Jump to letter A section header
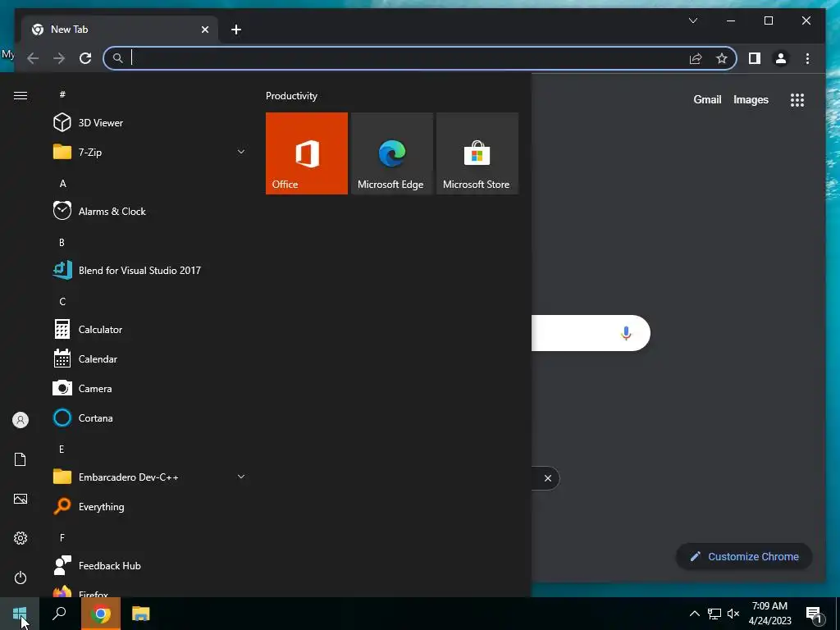This screenshot has height=630, width=840. [x=62, y=183]
